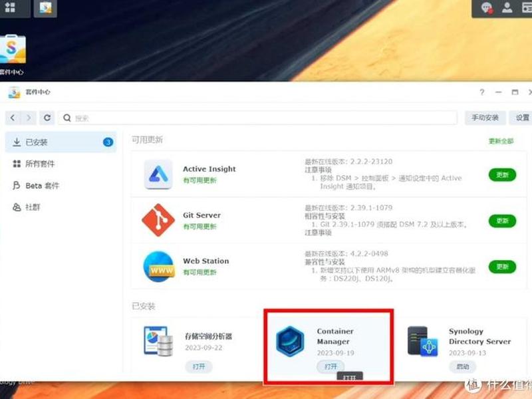532x399 pixels.
Task: Go forward using the right arrow button
Action: tap(29, 118)
